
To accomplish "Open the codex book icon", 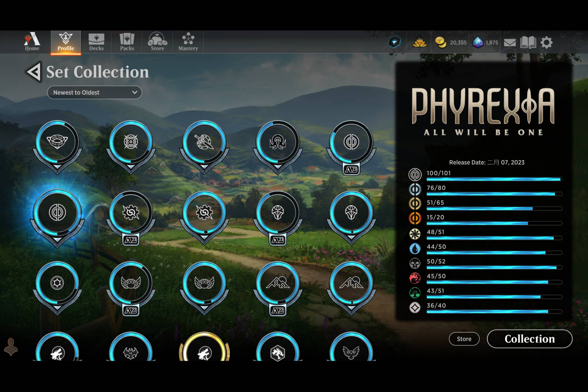I will (x=528, y=42).
